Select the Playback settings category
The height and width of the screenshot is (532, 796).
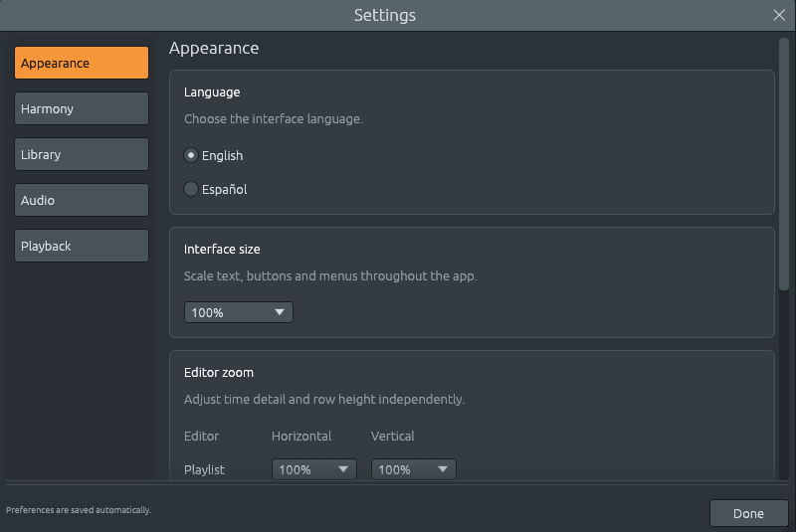pyautogui.click(x=82, y=246)
